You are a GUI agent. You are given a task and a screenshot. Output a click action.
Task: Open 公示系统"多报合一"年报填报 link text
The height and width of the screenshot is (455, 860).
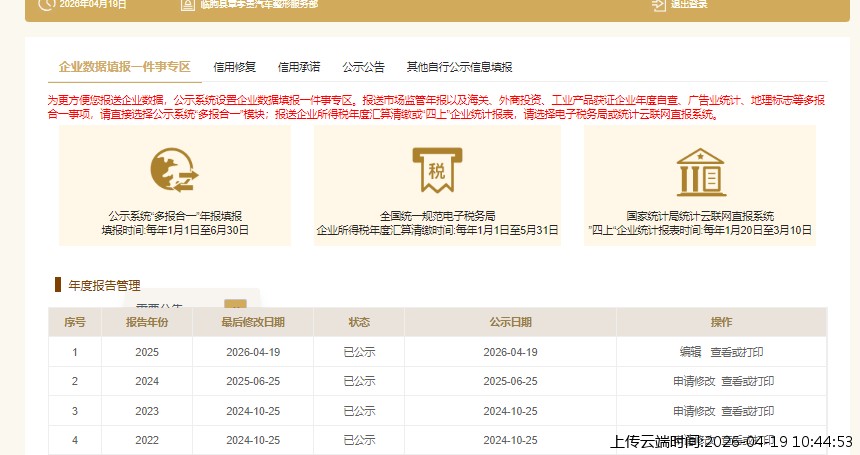[175, 215]
